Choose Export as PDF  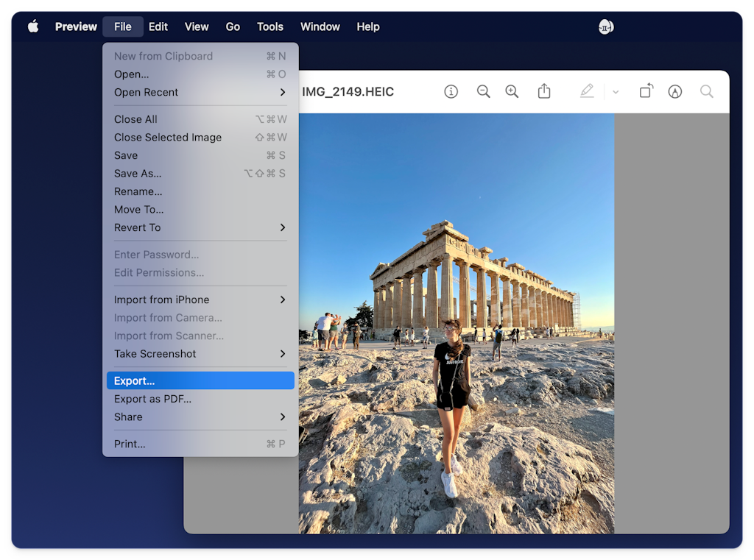[x=199, y=399]
